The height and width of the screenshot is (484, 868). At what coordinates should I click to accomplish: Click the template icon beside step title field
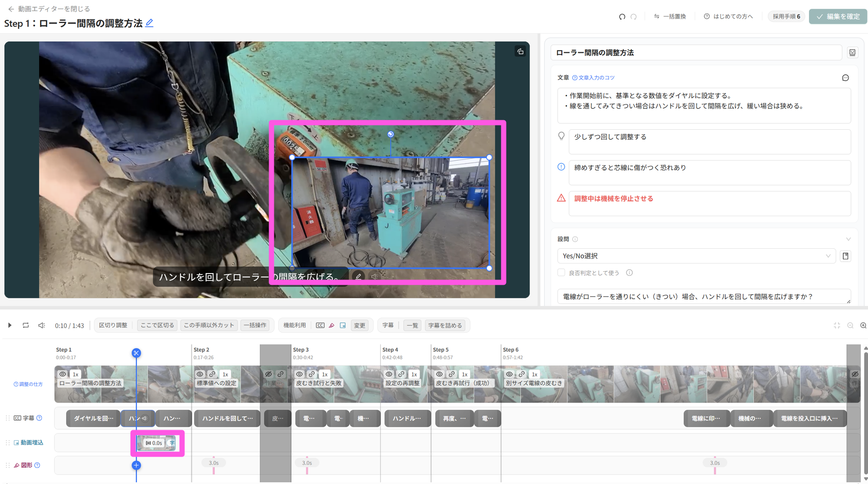click(852, 53)
